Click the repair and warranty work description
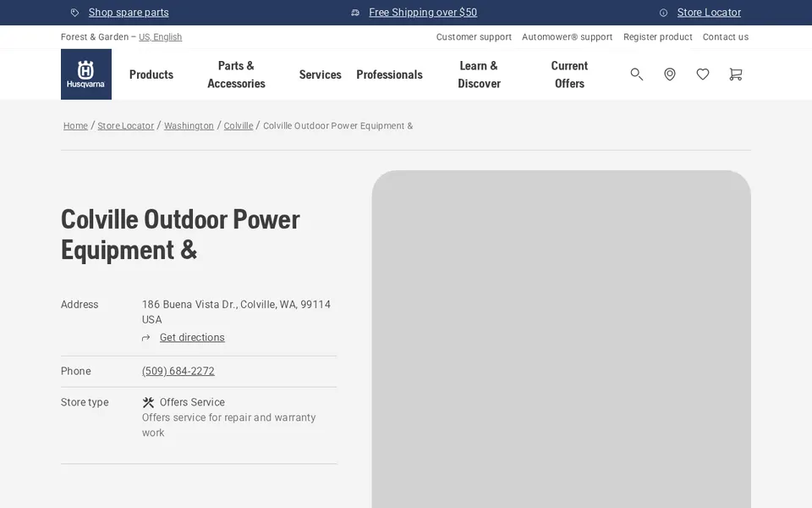 coord(229,425)
